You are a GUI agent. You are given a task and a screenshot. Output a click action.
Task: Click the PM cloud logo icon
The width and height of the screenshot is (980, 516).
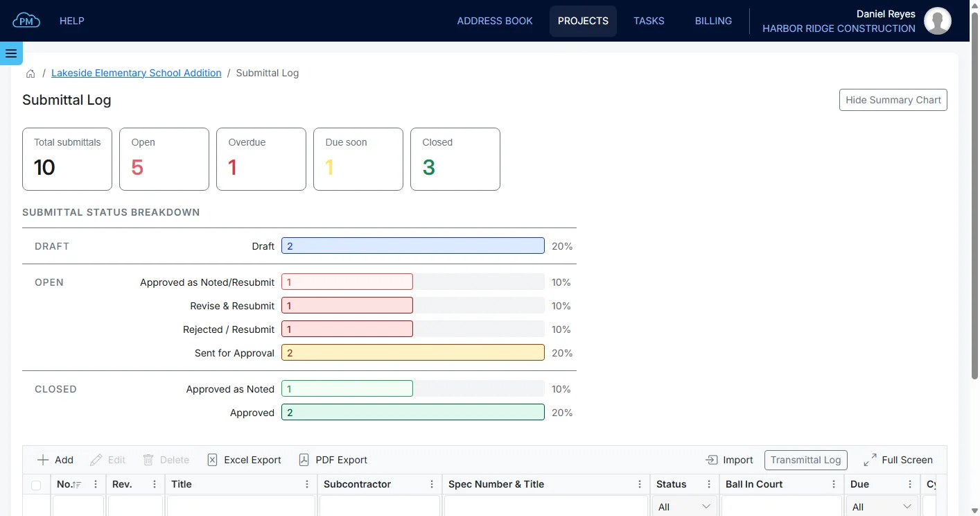click(26, 21)
